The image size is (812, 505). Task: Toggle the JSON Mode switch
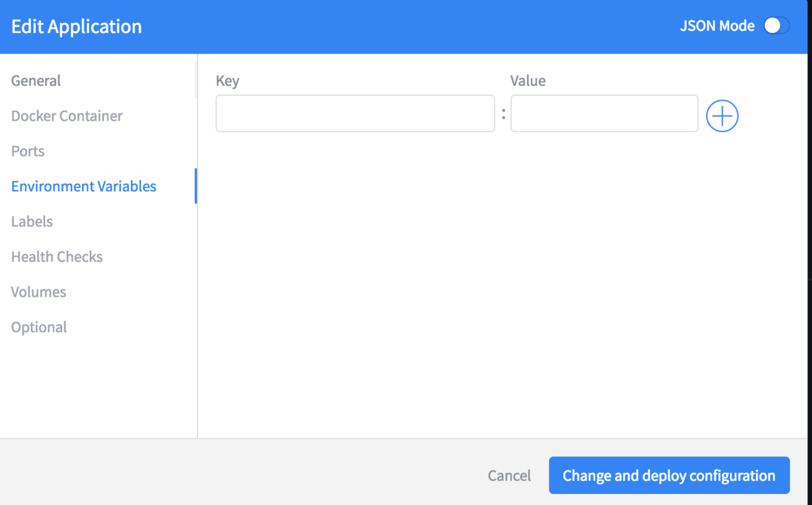[777, 26]
